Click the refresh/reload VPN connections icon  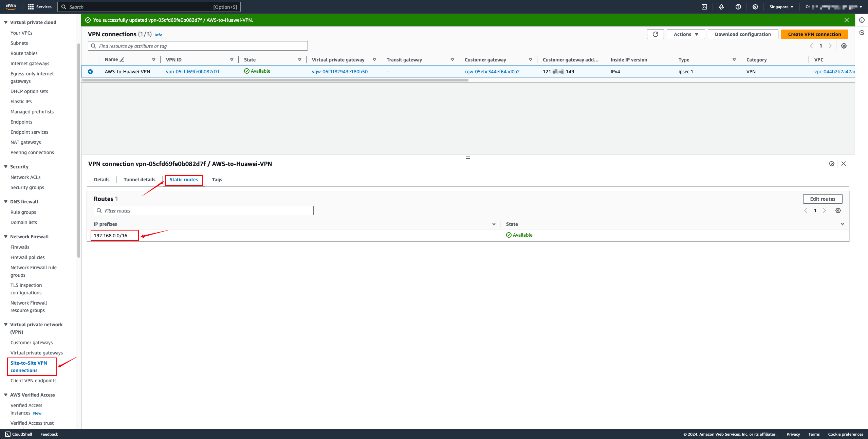pos(655,35)
